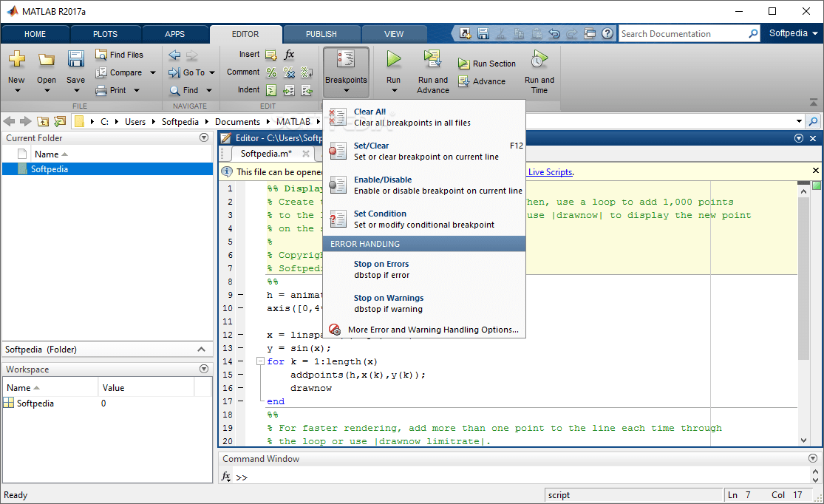
Task: Expand the Save button dropdown arrow
Action: point(76,90)
